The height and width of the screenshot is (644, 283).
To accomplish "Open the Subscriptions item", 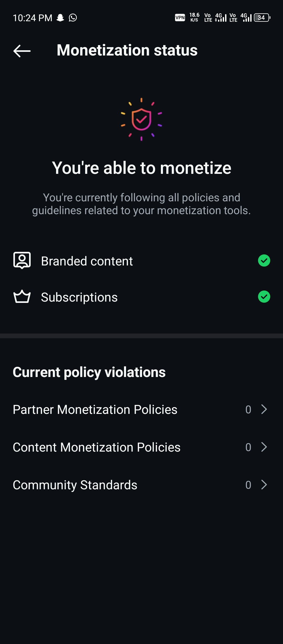I will coord(79,297).
